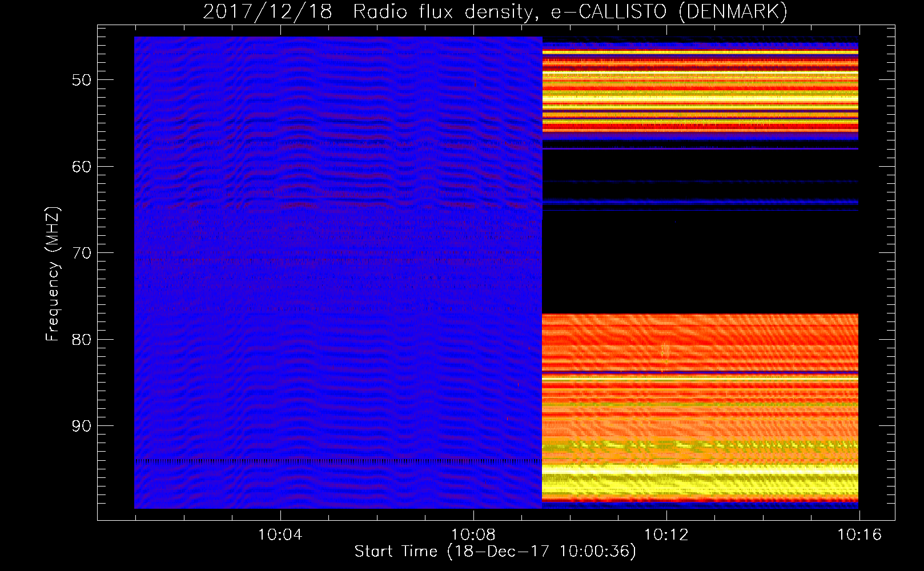Viewport: 924px width, 571px height.
Task: Click the '70' frequency tick label
Action: click(x=82, y=253)
